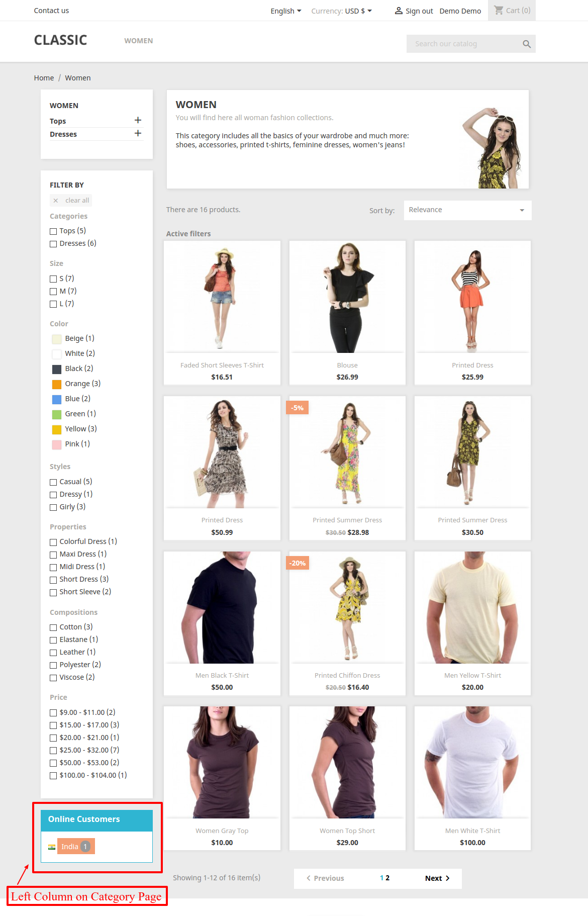The image size is (588, 916).
Task: Check the Tops (5) category filter
Action: pos(53,231)
